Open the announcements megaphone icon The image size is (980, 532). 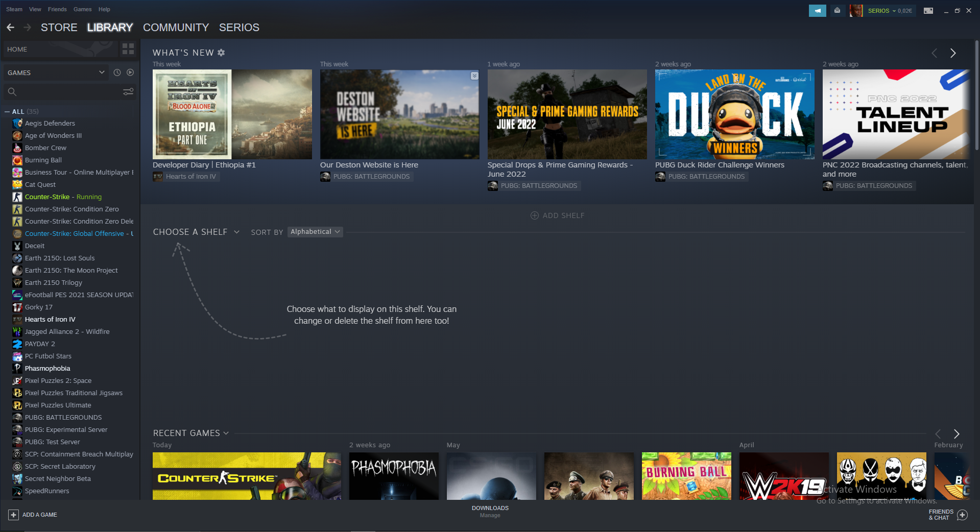817,10
